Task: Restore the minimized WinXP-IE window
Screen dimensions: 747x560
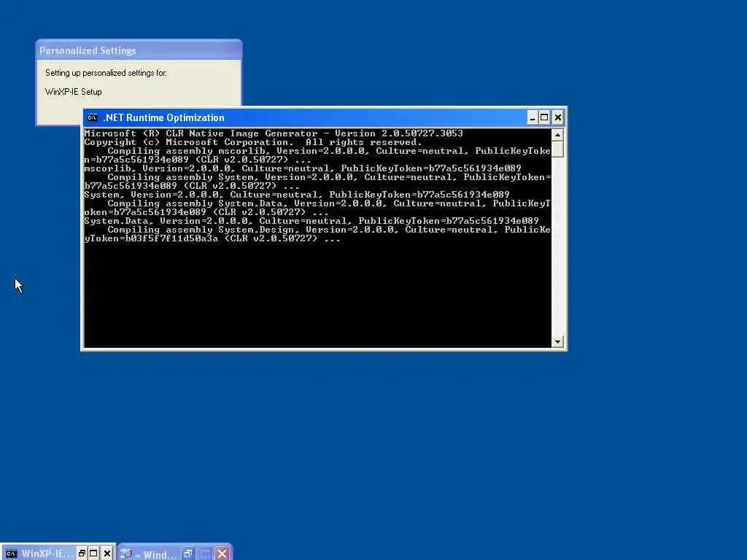Action: click(x=82, y=553)
